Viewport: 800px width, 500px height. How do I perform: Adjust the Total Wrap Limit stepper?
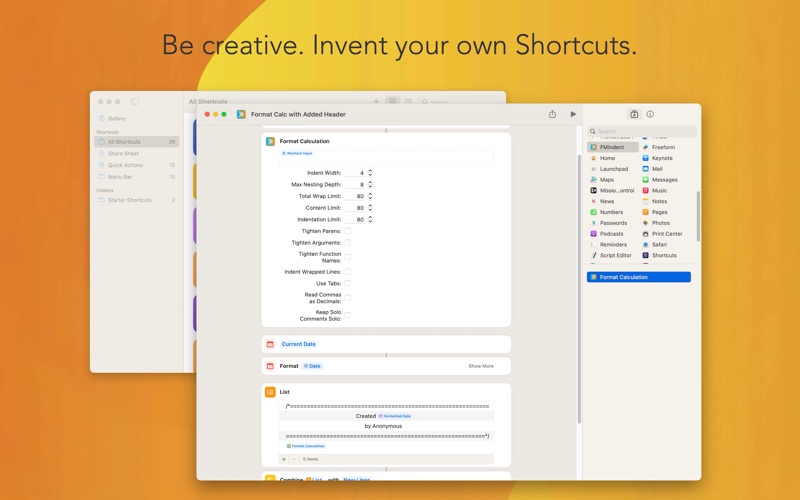370,196
